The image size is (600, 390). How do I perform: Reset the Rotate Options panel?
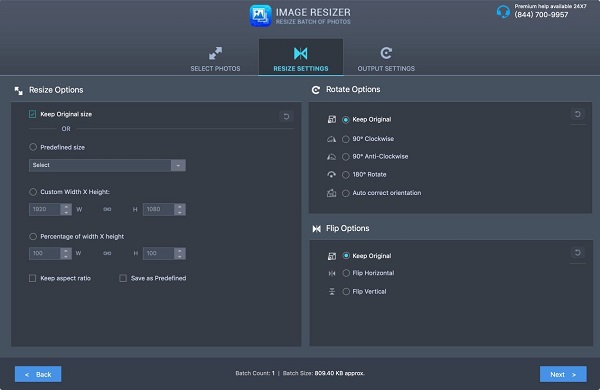tap(578, 114)
